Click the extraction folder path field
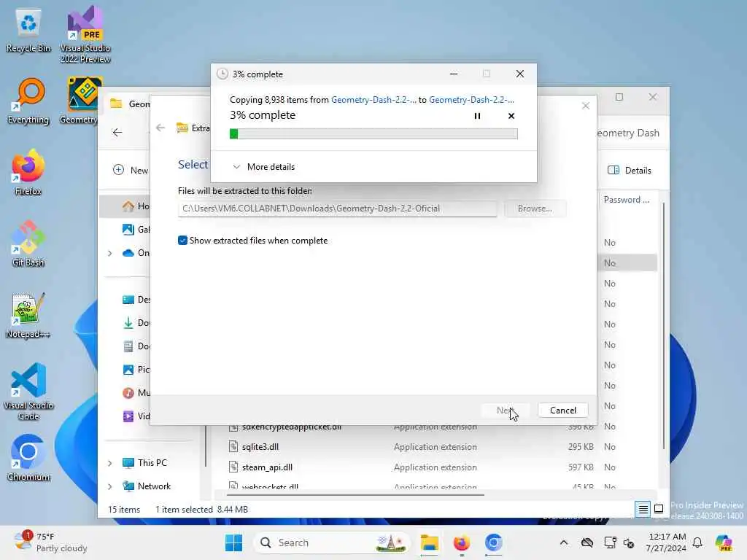 tap(337, 209)
